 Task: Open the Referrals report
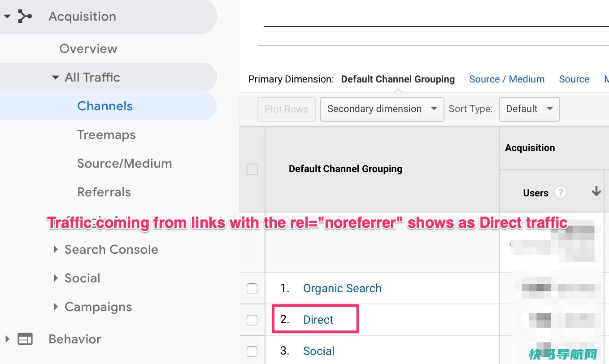104,192
